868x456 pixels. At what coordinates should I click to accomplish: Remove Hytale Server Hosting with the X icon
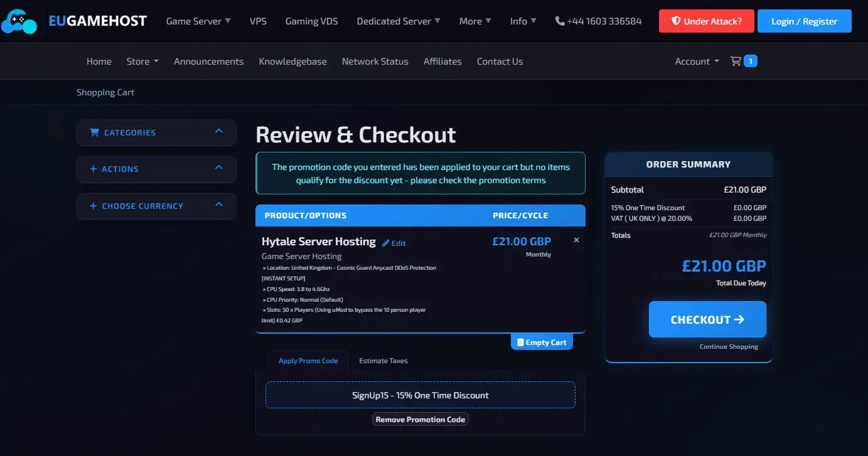pos(576,240)
